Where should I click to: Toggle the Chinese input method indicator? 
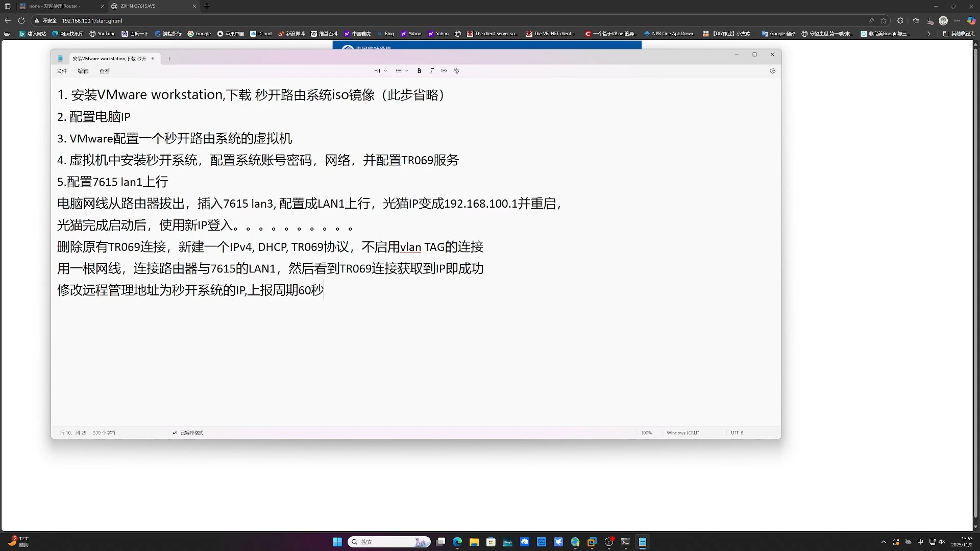920,542
